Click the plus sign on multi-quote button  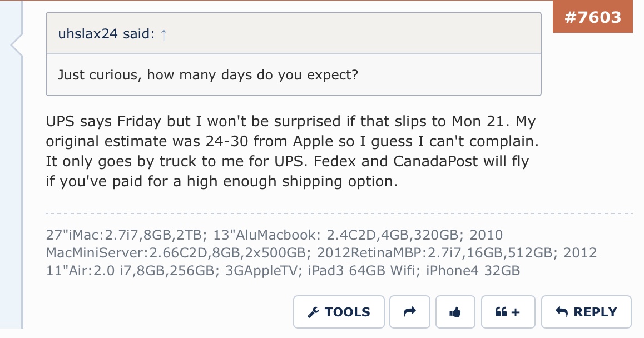point(516,312)
